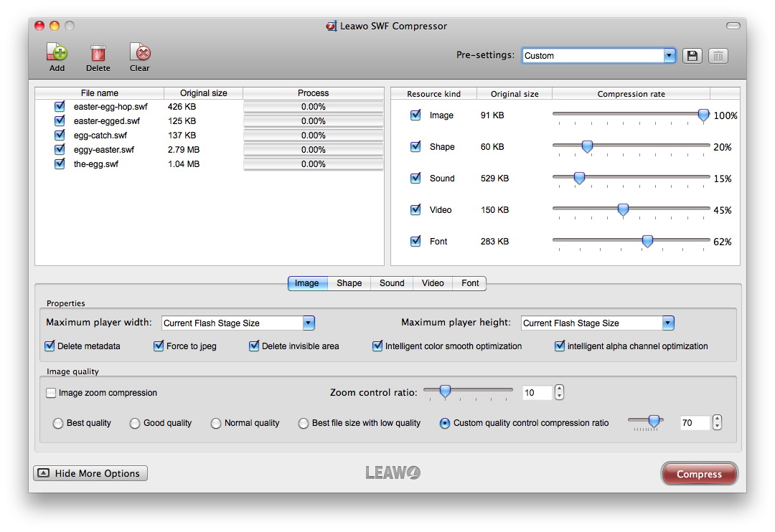Select Best file size with low quality
Viewport: 775px width, 532px height.
click(303, 423)
